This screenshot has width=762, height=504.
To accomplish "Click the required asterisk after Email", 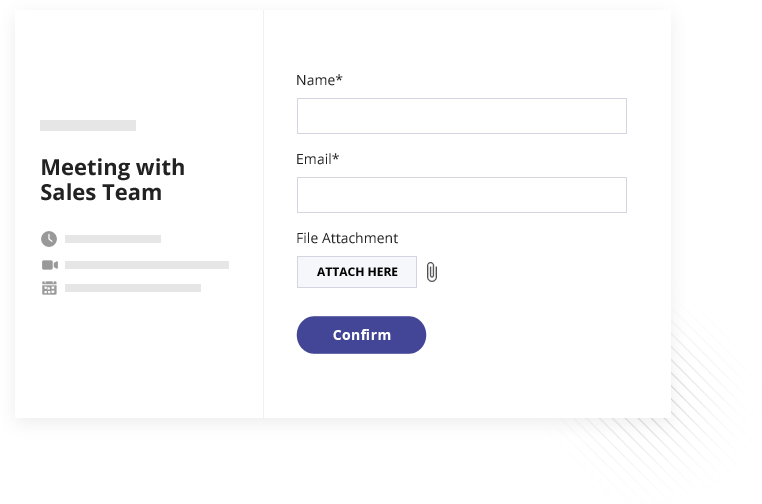I will click(x=336, y=156).
